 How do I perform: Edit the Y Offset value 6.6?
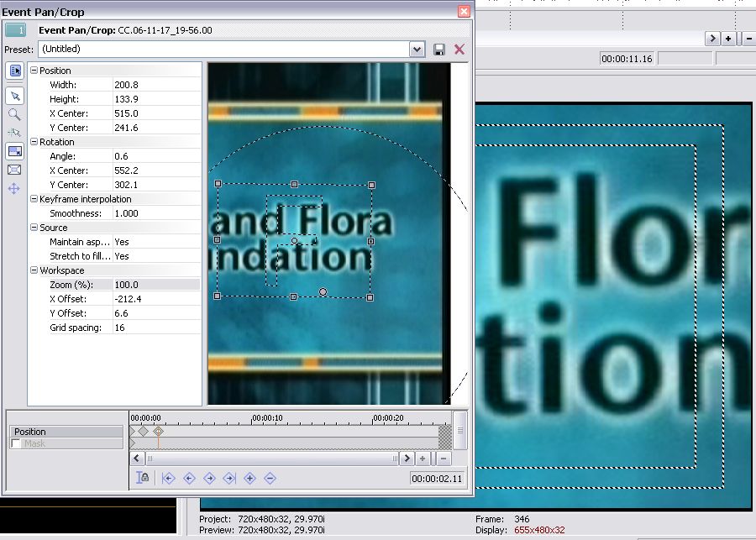click(157, 313)
